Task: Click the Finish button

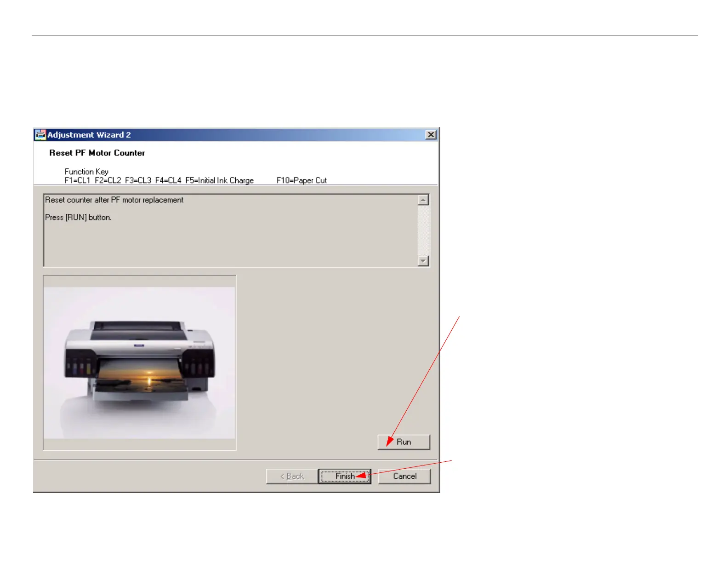Action: tap(345, 476)
